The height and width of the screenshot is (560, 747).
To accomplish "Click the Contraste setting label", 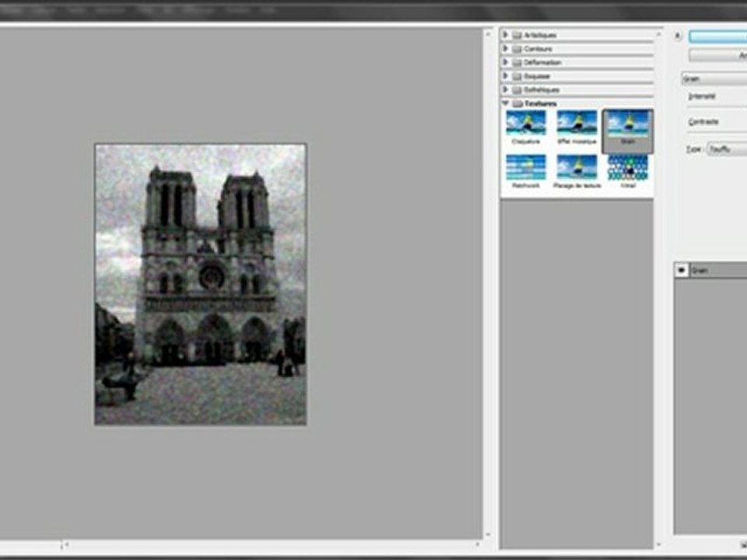I will click(x=703, y=122).
